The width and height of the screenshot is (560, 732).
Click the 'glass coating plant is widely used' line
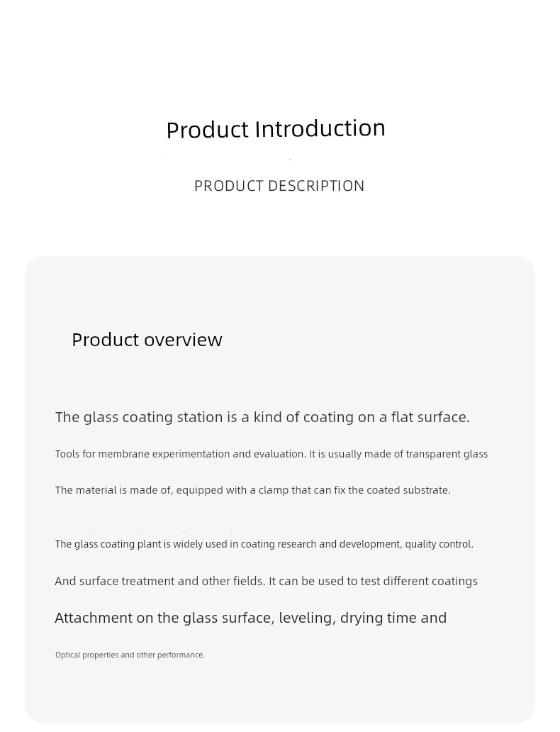264,544
